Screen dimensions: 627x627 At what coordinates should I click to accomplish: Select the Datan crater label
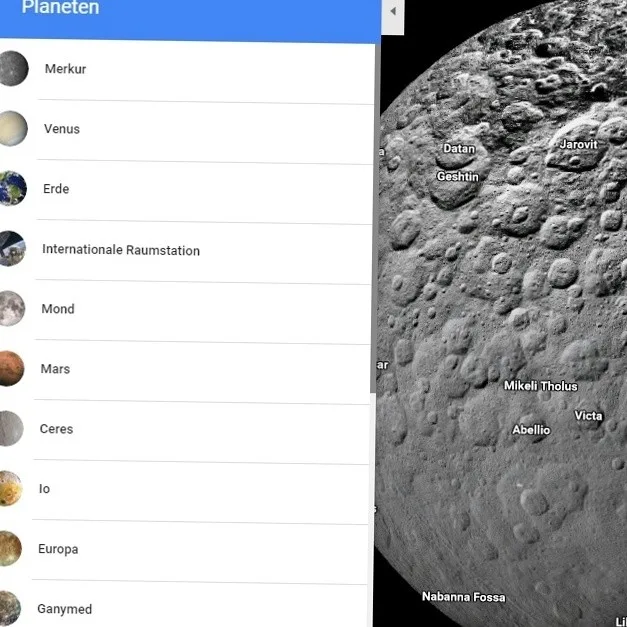tap(459, 148)
